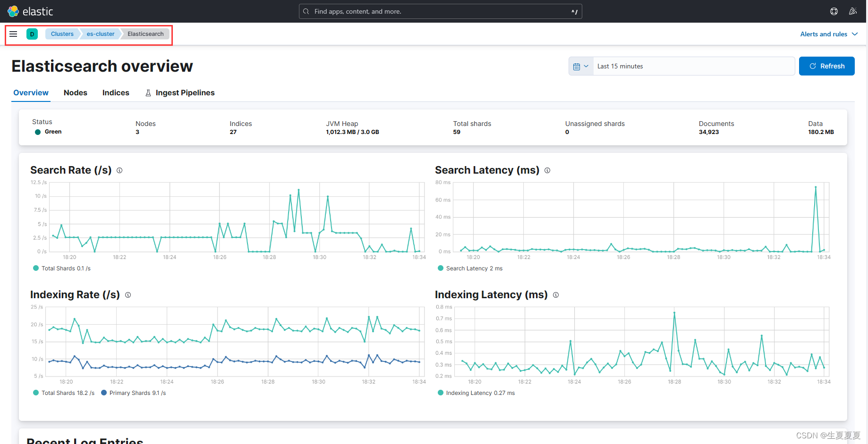This screenshot has width=868, height=444.
Task: Click the Indexing Latency line chart
Action: [x=642, y=342]
